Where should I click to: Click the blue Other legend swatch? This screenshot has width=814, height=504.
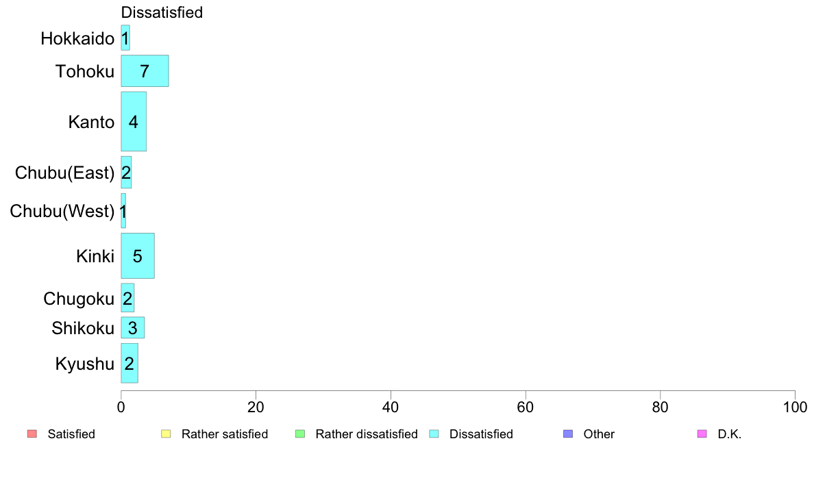point(568,434)
